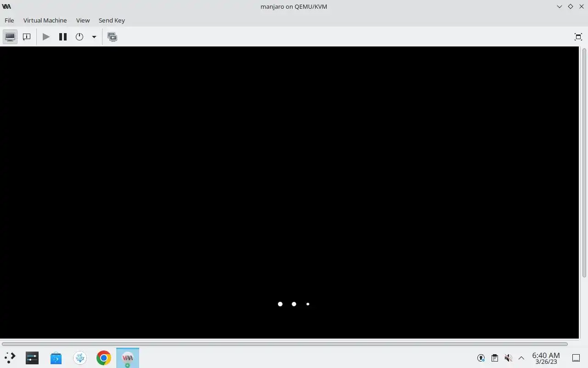Click the muted audio volume tray icon
588x368 pixels.
508,358
